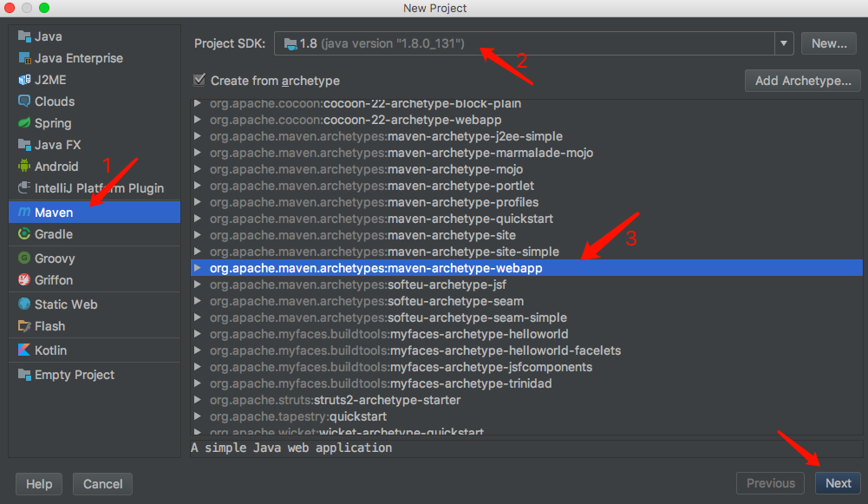
Task: Click the green zoom window button
Action: click(x=44, y=8)
